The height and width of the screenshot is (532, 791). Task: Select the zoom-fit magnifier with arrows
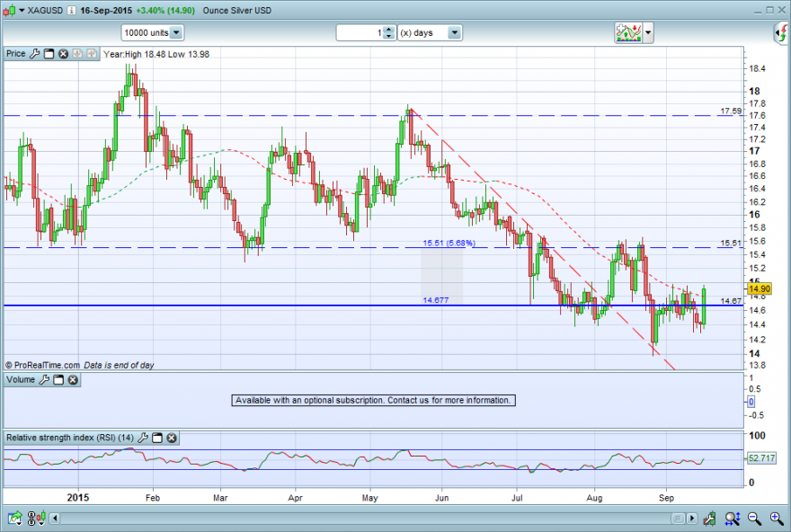[x=733, y=518]
